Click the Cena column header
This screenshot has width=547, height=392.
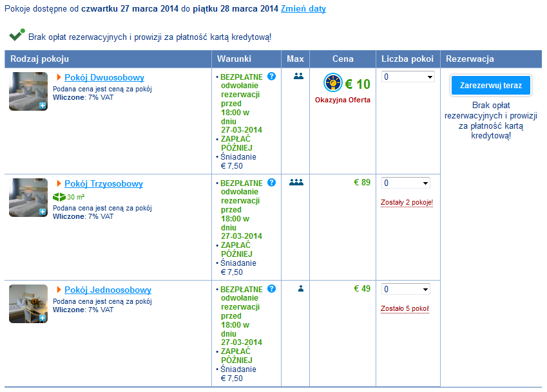coord(343,59)
